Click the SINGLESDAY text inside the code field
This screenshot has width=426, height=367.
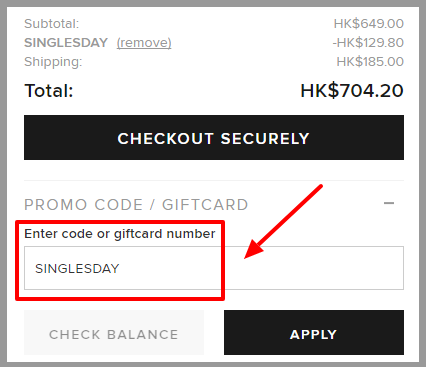pyautogui.click(x=77, y=269)
